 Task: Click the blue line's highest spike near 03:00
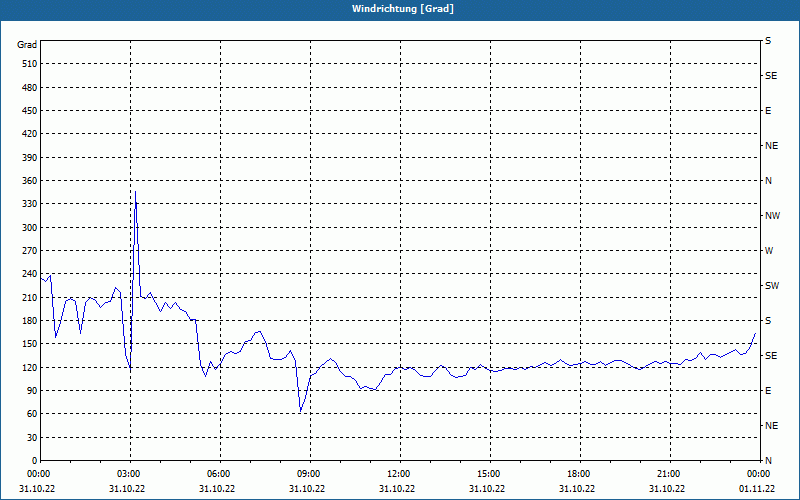point(135,192)
